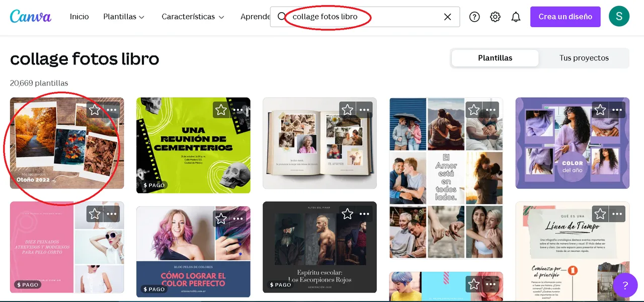Open the help question mark icon in header

(474, 17)
